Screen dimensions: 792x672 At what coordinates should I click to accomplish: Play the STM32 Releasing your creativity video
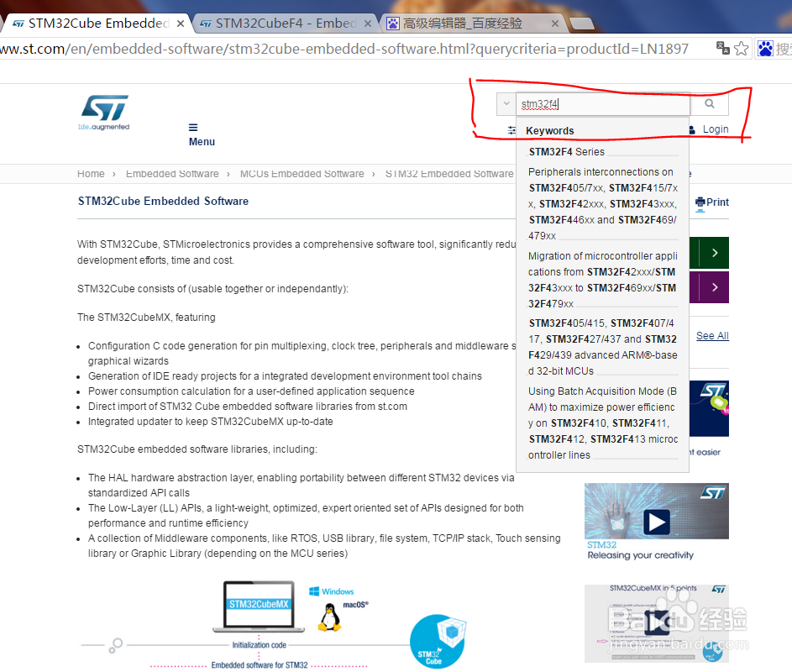tap(657, 522)
